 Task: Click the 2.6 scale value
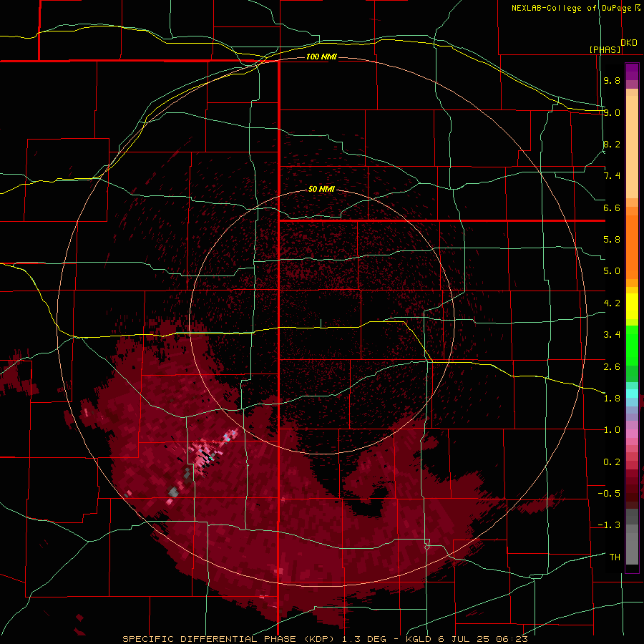tap(612, 367)
